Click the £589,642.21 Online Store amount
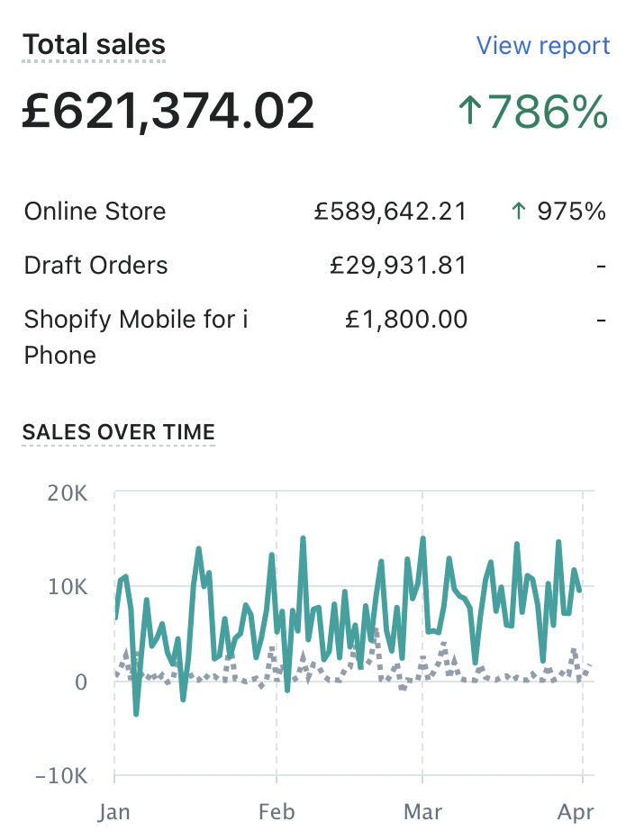Screen dimensions: 635x840 pyautogui.click(x=390, y=212)
